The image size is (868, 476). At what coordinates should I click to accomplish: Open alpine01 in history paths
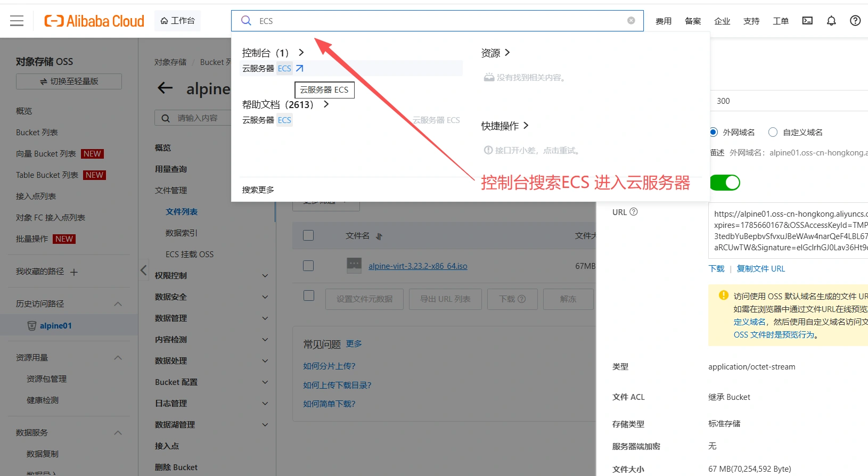pyautogui.click(x=56, y=326)
